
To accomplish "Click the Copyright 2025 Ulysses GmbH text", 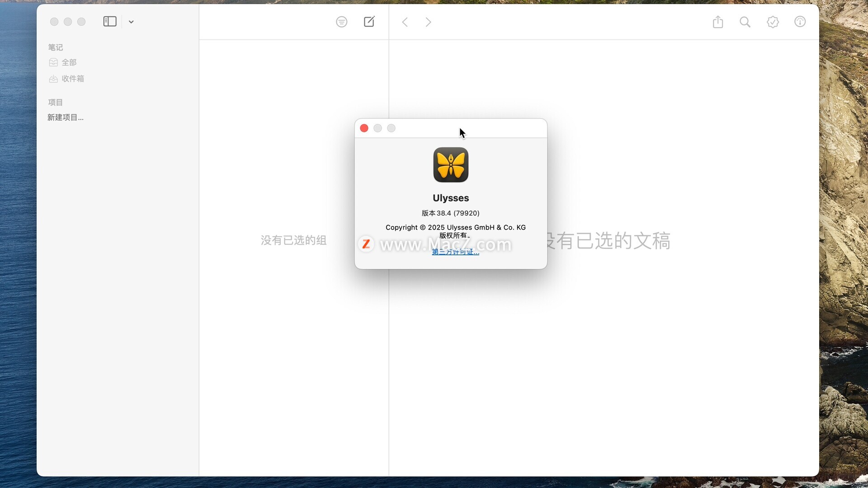I will pos(455,227).
